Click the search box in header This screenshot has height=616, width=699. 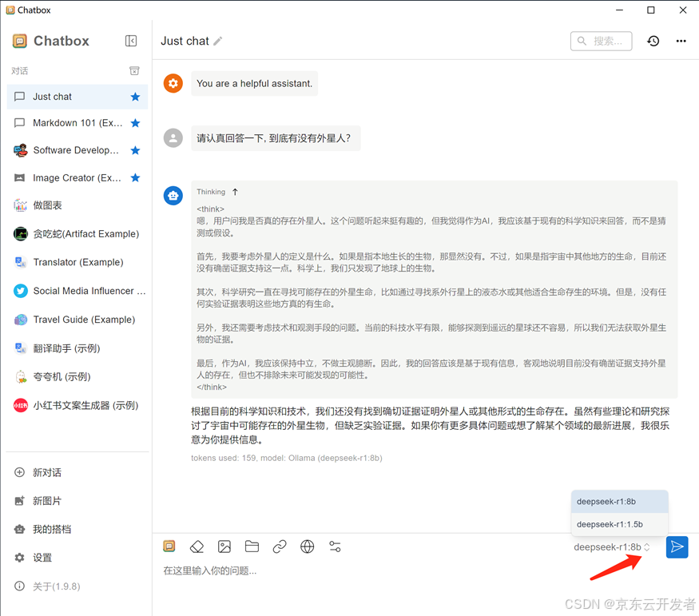601,41
